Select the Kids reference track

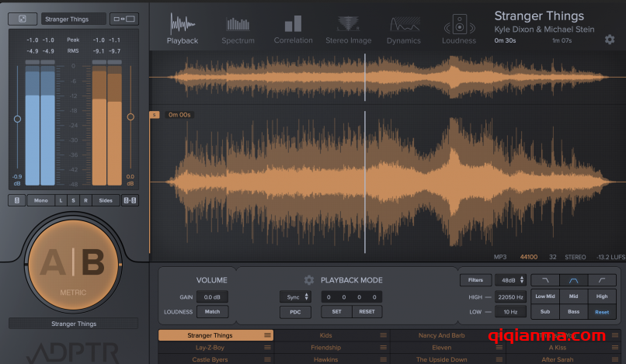[x=332, y=335]
